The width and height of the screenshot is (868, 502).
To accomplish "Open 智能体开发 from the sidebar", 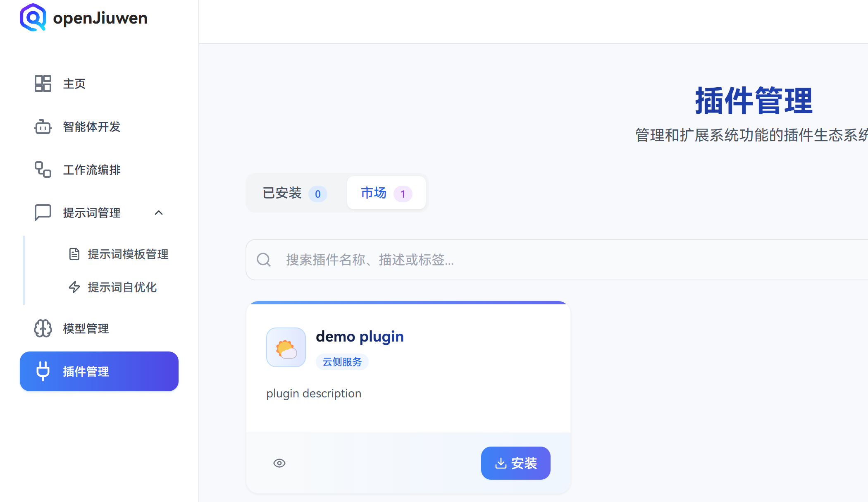I will 92,127.
